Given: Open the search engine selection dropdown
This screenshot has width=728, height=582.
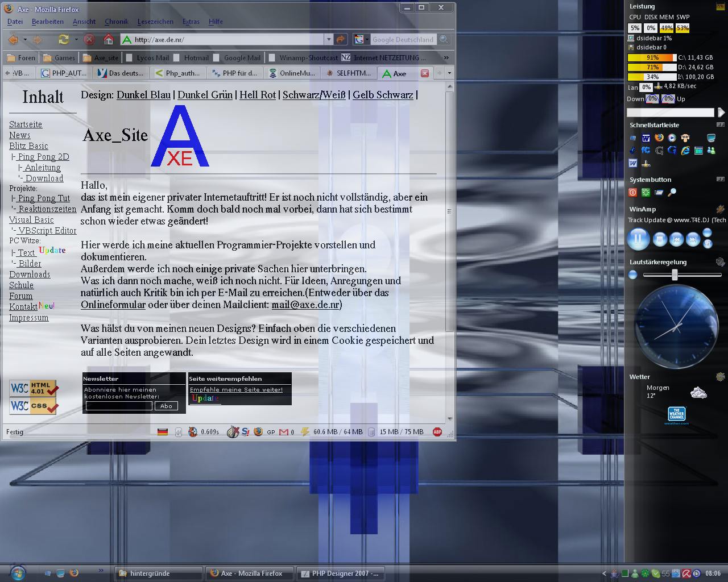Looking at the screenshot, I should [359, 39].
